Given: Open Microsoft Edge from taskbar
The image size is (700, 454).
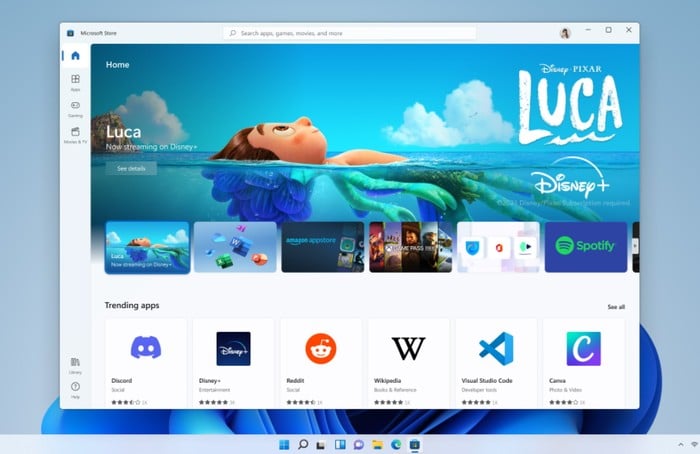Looking at the screenshot, I should (396, 445).
